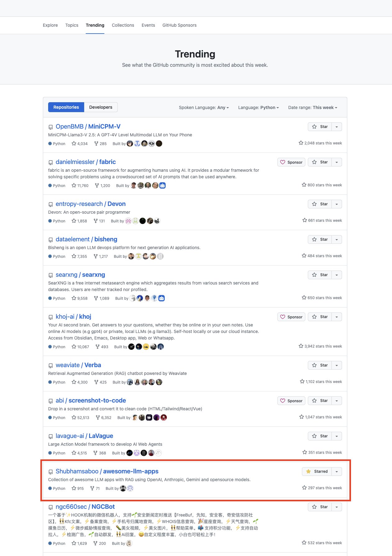The image size is (392, 556).
Task: Open the star list dropdown for MiniCPM-V
Action: [337, 127]
